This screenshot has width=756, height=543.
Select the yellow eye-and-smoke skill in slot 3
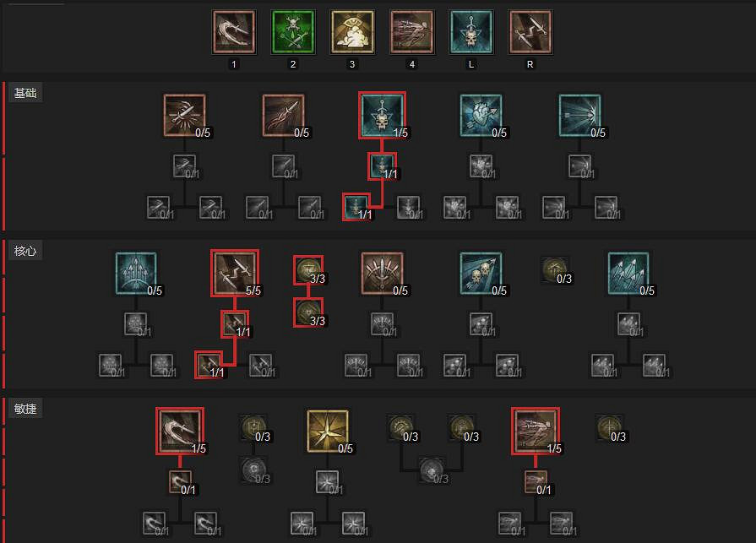[x=352, y=32]
